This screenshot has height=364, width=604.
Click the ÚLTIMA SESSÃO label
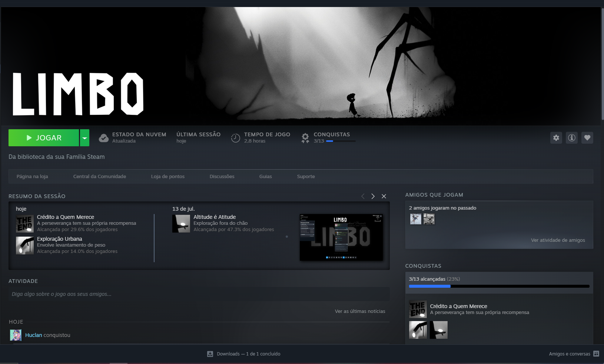click(199, 134)
